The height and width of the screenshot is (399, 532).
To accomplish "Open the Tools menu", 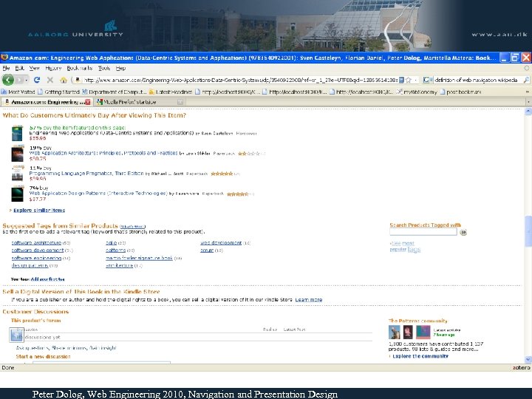I will [x=104, y=68].
